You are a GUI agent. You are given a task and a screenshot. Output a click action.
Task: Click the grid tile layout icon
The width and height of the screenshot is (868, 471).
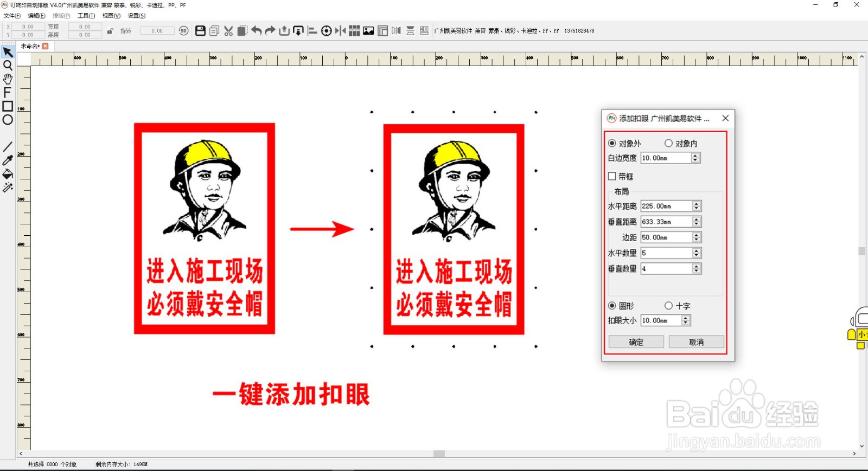coord(354,31)
